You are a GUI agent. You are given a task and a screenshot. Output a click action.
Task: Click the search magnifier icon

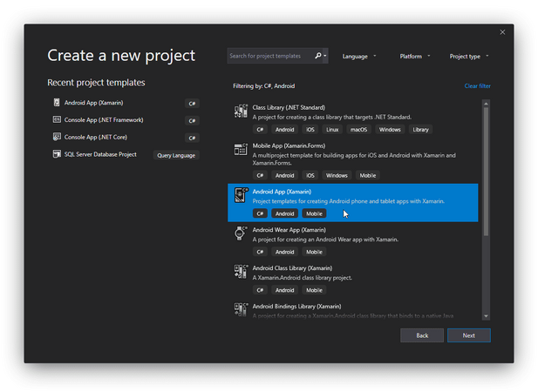pyautogui.click(x=318, y=56)
